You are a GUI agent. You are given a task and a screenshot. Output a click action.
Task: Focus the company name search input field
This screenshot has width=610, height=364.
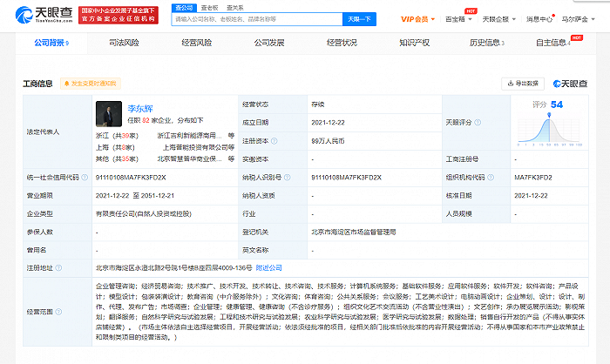pos(257,19)
